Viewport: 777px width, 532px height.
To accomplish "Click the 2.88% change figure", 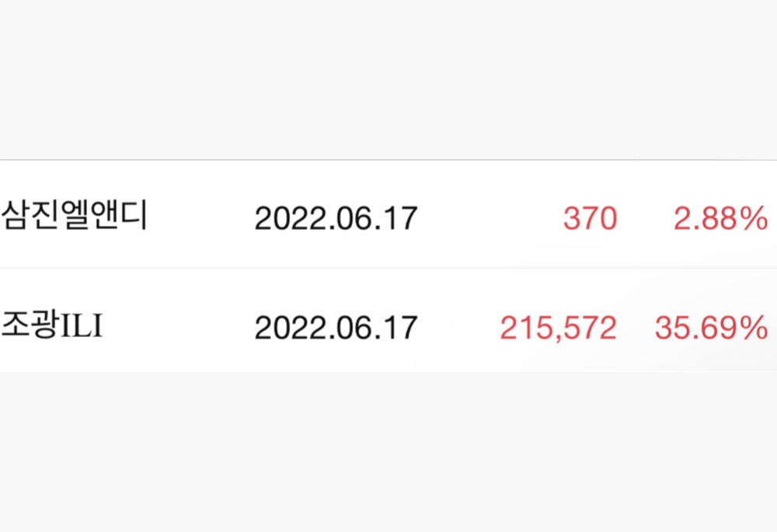I will (x=720, y=219).
